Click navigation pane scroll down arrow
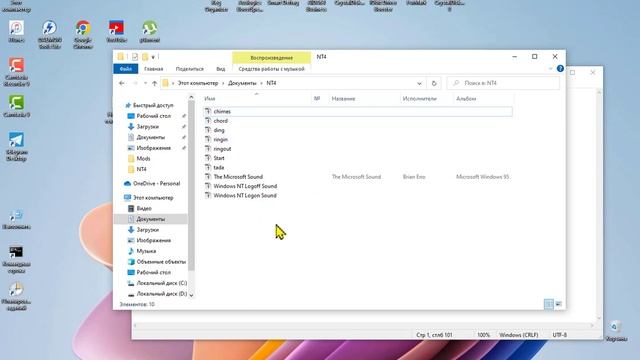Screen dimensions: 640x360 191,295
